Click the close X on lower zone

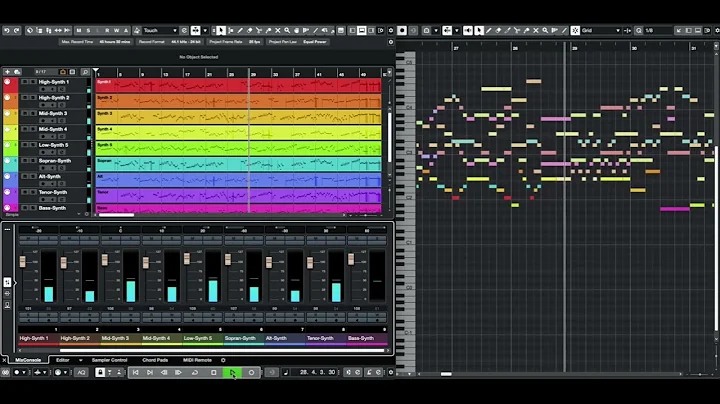pos(4,360)
